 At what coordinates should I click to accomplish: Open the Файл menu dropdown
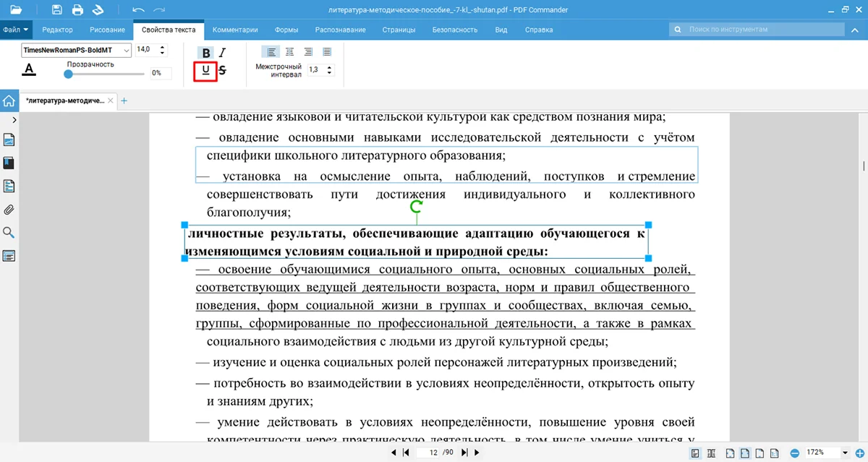pos(16,30)
